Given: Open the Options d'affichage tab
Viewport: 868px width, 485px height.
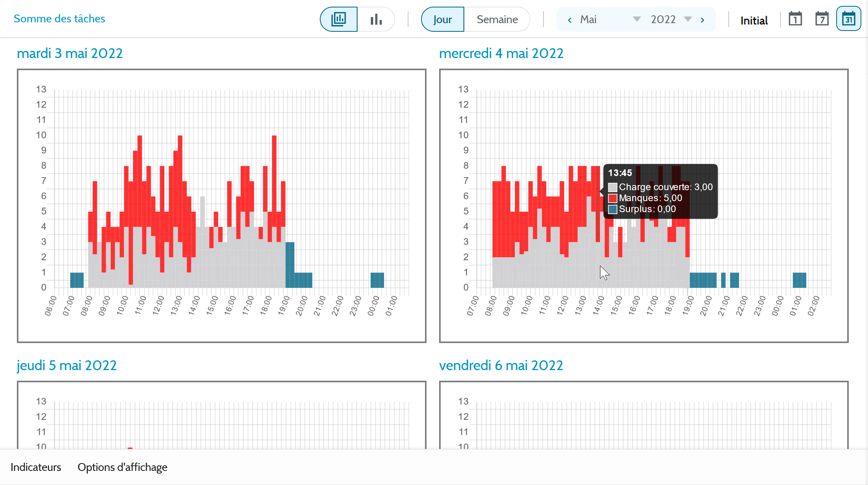Looking at the screenshot, I should [122, 467].
